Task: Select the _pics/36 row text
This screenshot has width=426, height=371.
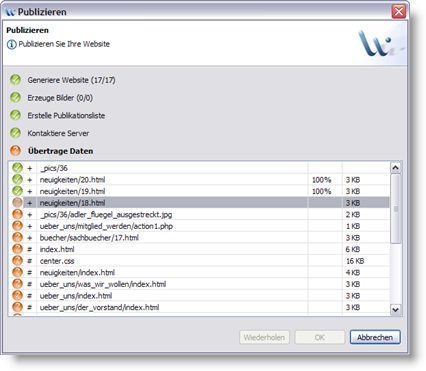Action: [54, 168]
